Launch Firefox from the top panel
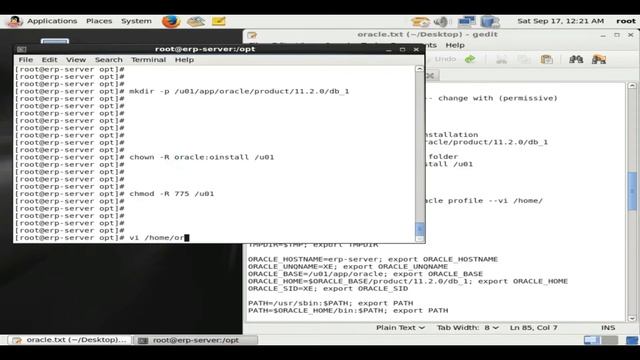640x360 pixels. click(x=171, y=21)
